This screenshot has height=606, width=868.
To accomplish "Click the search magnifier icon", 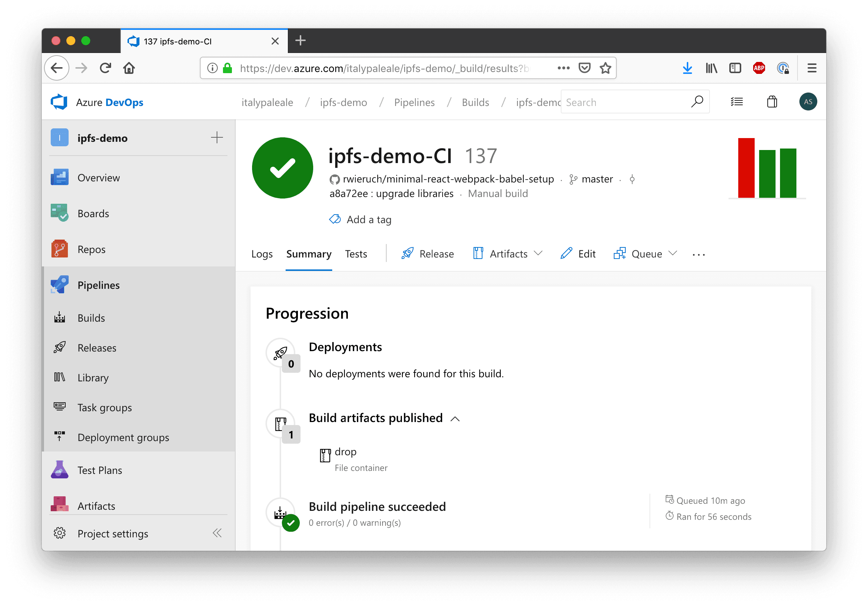I will tap(697, 102).
